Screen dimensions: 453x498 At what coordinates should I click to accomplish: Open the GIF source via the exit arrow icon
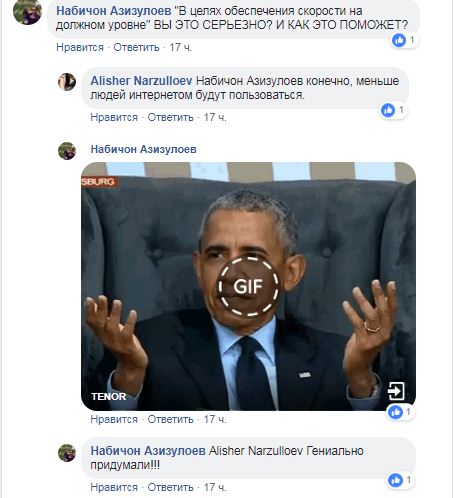[396, 391]
